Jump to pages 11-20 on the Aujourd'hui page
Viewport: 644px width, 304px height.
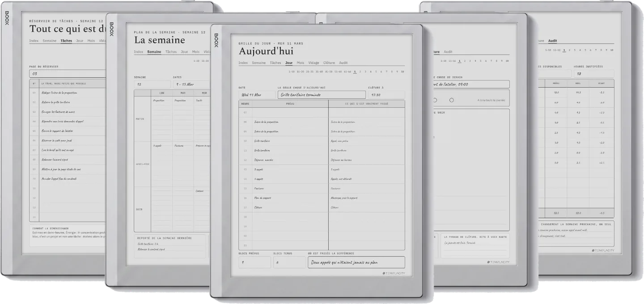tap(300, 72)
